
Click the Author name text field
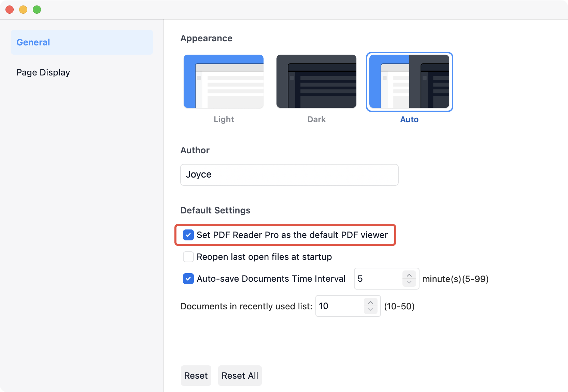[289, 175]
